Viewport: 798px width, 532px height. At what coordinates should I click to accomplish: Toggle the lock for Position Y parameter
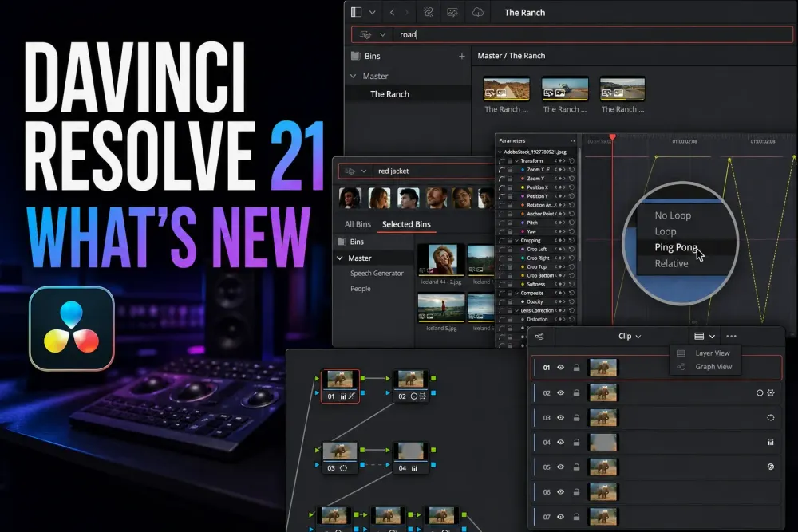(509, 196)
